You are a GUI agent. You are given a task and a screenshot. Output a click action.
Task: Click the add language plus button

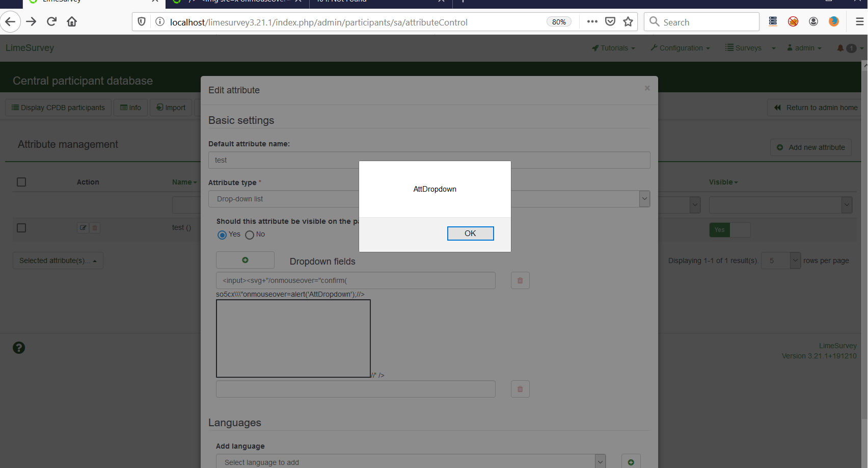[631, 462]
